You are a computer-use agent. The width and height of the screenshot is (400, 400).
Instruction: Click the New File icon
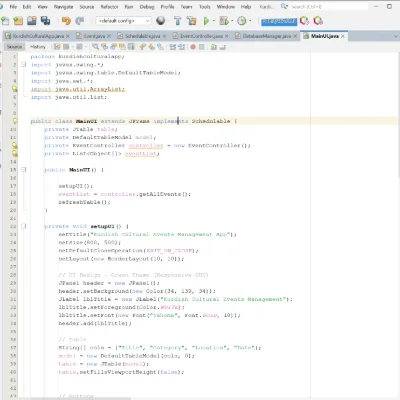click(5, 21)
